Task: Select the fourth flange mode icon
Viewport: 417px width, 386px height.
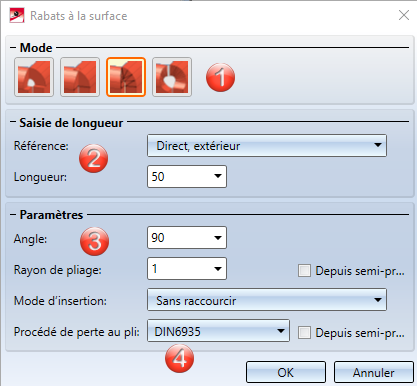Action: tap(172, 77)
